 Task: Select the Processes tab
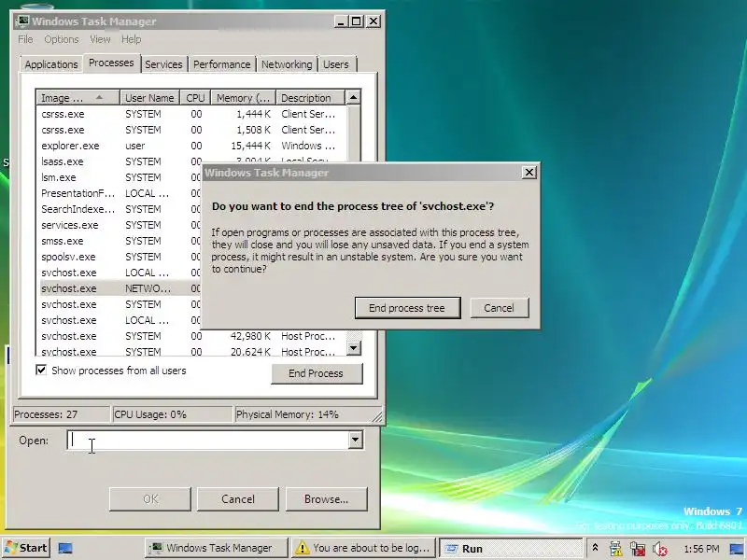tap(111, 63)
